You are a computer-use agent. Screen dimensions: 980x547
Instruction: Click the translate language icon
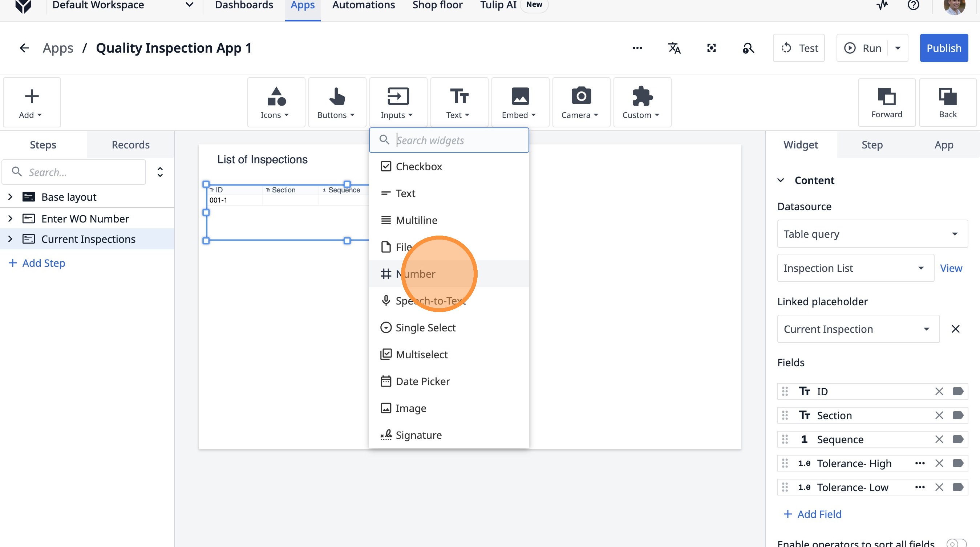point(674,48)
